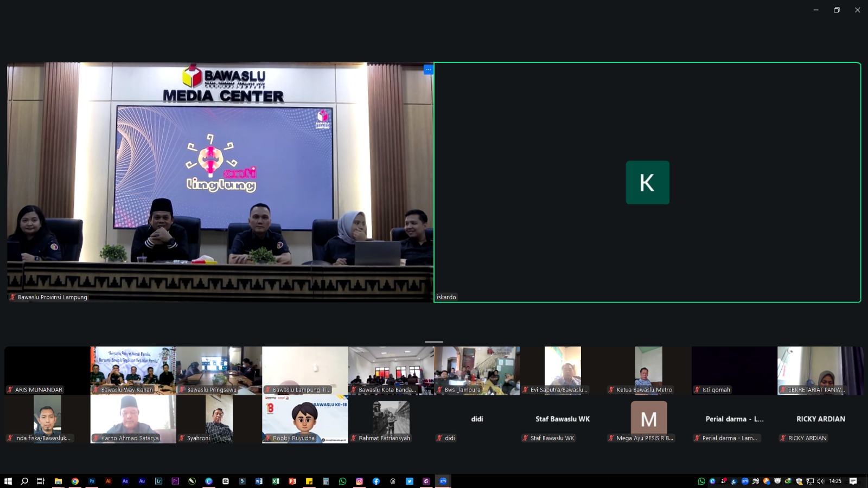868x488 pixels.
Task: Select Bawaslu Kota Banda... video tile
Action: click(391, 370)
